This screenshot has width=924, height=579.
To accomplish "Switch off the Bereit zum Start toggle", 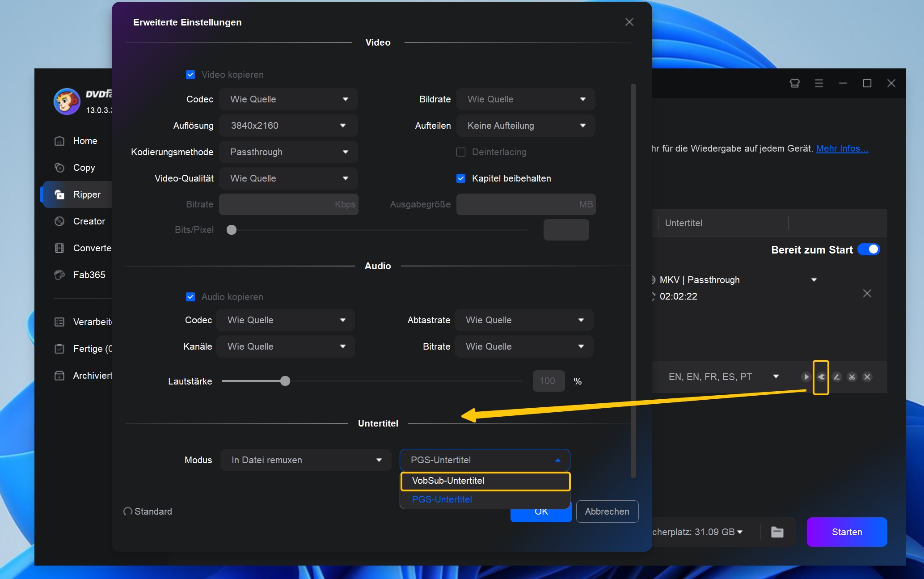I will point(869,249).
